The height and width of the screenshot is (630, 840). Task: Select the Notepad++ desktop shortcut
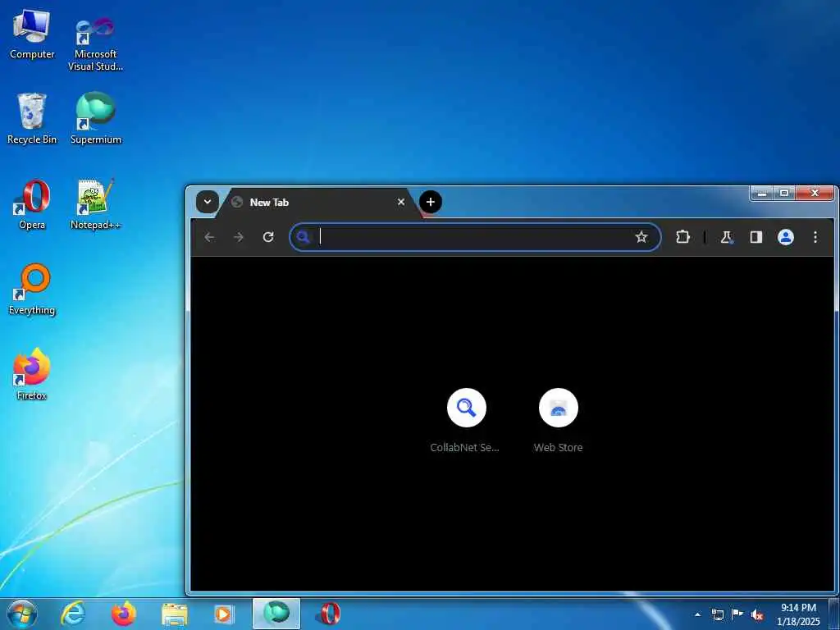pos(95,204)
